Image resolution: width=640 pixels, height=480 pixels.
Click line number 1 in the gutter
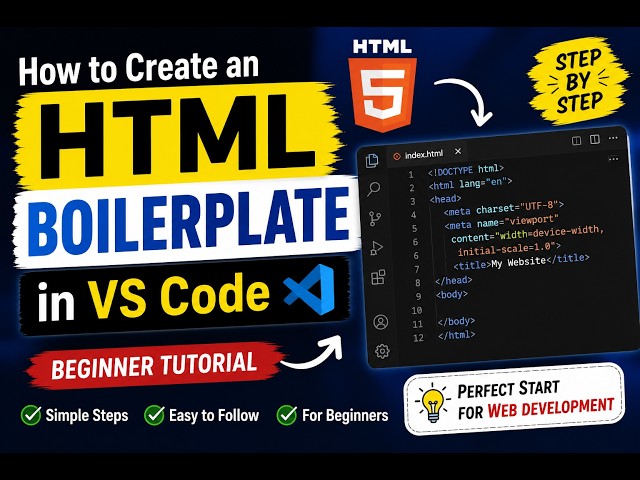tap(411, 175)
